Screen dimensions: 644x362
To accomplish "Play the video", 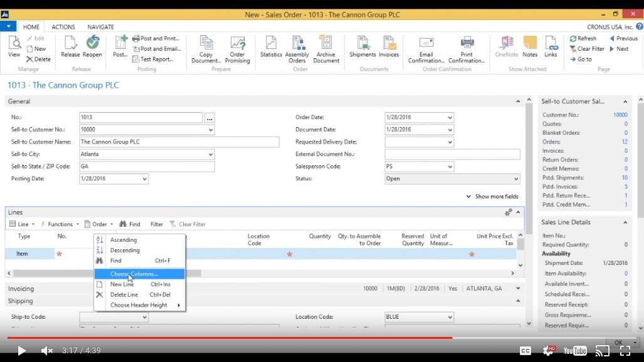I will point(21,351).
